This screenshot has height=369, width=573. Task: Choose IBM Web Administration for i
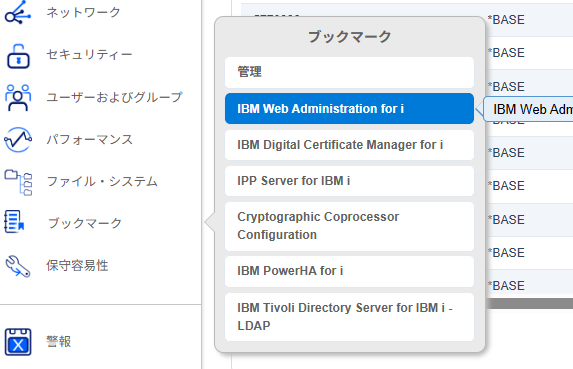349,109
